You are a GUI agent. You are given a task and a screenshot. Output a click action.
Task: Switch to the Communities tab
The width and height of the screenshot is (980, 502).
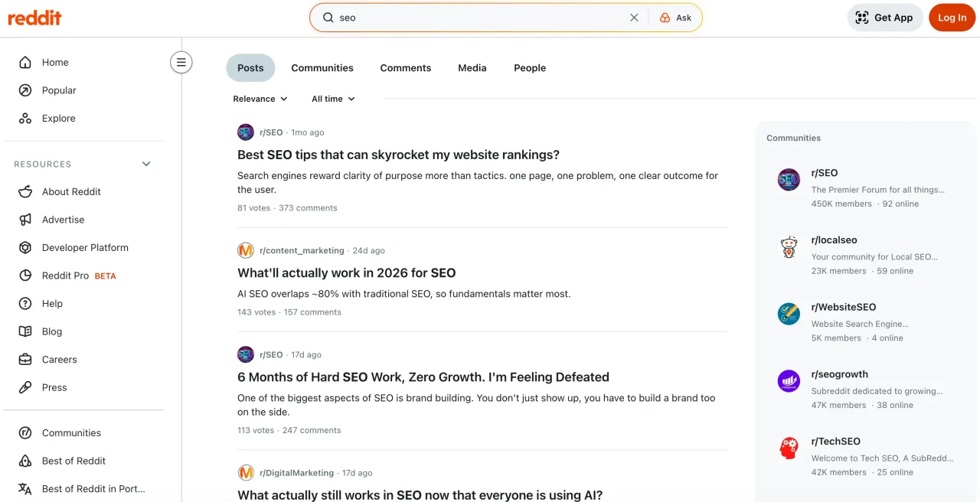pyautogui.click(x=322, y=68)
